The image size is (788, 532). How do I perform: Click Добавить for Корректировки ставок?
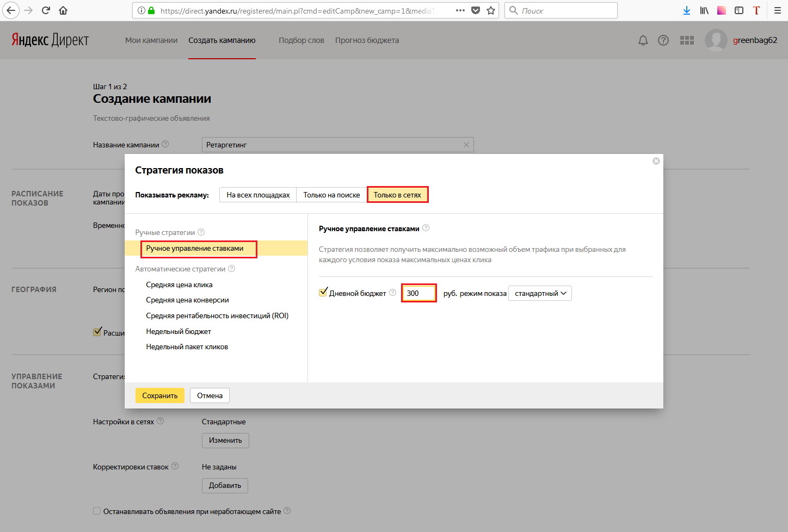click(x=225, y=485)
